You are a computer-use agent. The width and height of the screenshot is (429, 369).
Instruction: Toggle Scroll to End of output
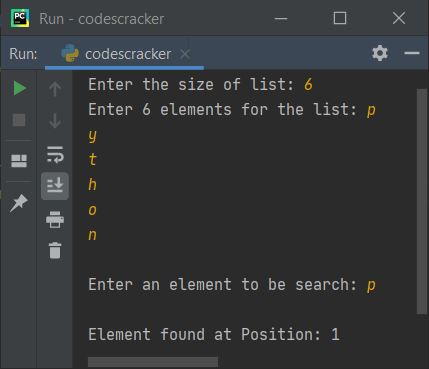click(55, 186)
